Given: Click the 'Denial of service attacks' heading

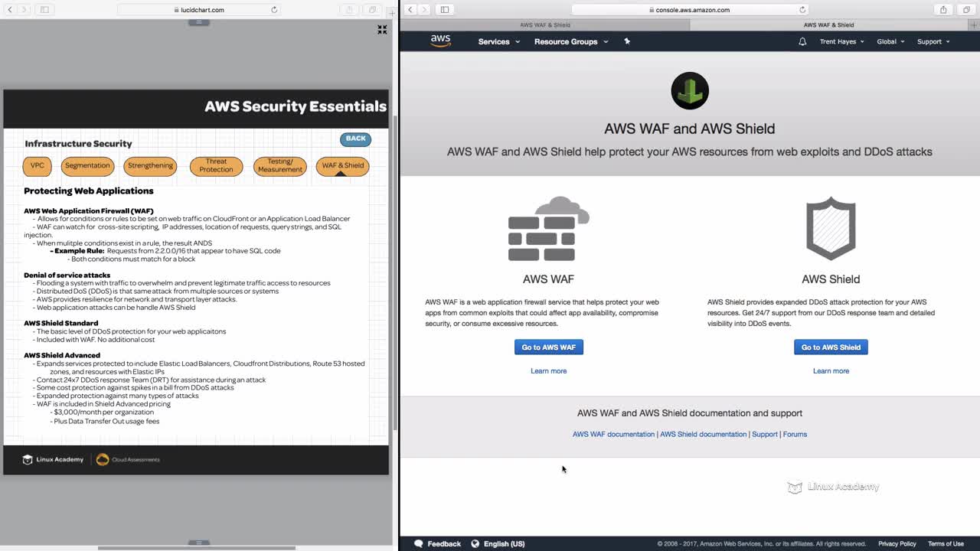Looking at the screenshot, I should [x=67, y=275].
